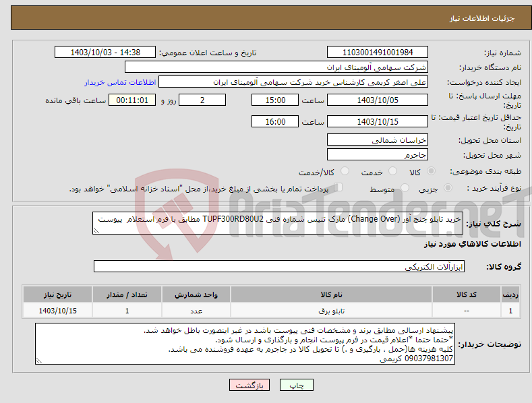This screenshot has height=403, width=532.
Task: Select the جزیی purchase type radio
Action: pos(448,187)
